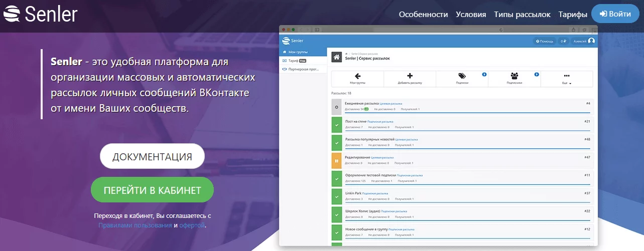
Task: Open the Пост на стене mailing title
Action: point(356,121)
